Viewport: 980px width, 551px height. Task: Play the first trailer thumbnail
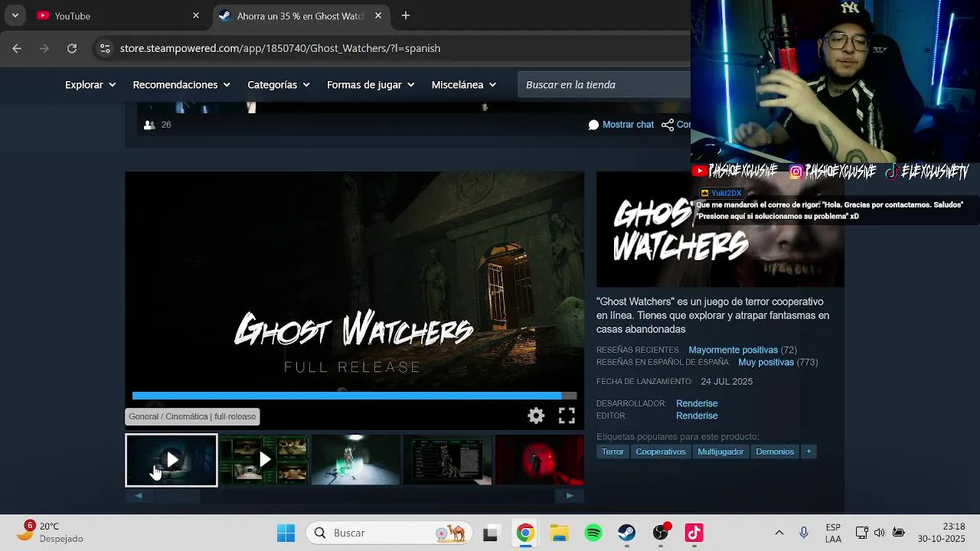171,460
